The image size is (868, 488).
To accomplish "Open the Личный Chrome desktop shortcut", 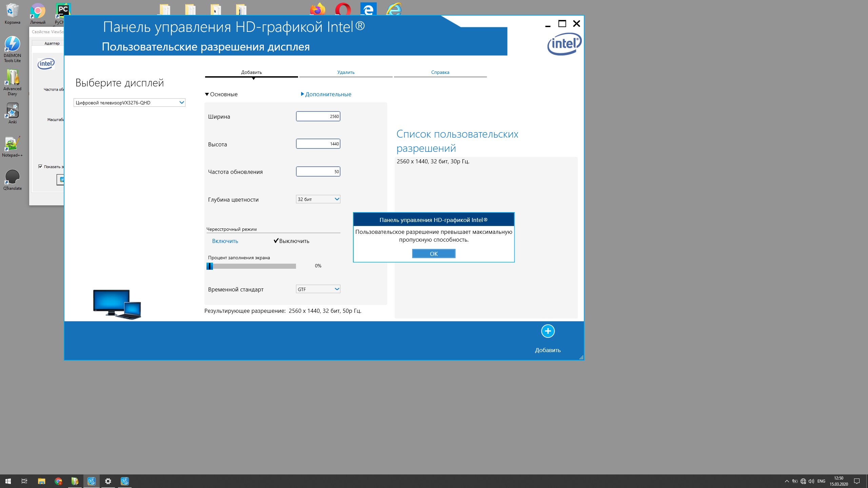I will tap(38, 14).
